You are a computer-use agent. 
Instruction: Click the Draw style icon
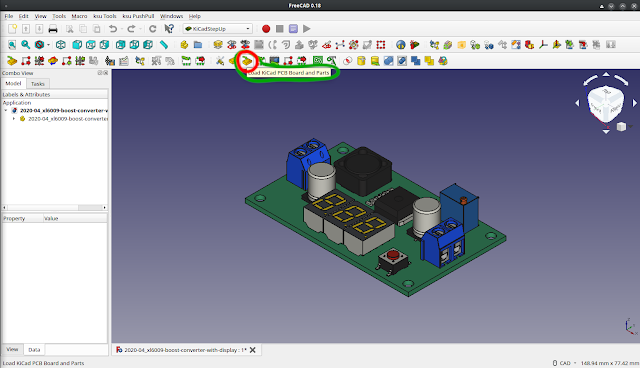39,45
